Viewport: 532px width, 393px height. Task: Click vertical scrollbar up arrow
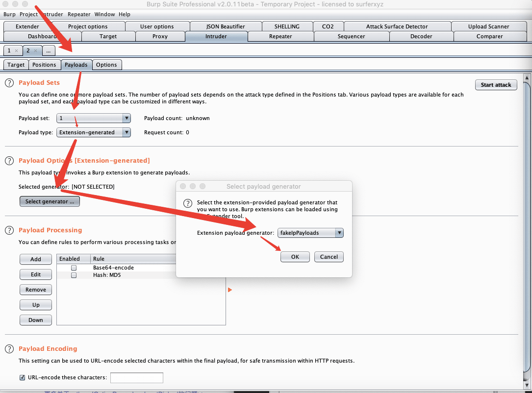[x=527, y=77]
